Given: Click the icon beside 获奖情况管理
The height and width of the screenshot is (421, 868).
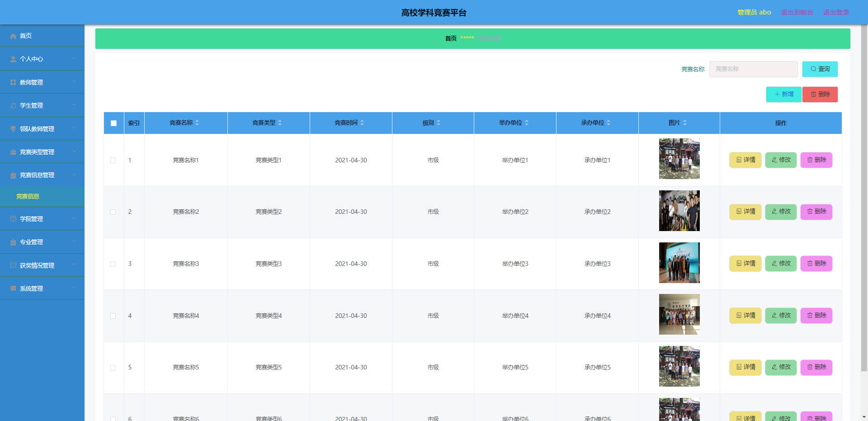Looking at the screenshot, I should pos(13,265).
